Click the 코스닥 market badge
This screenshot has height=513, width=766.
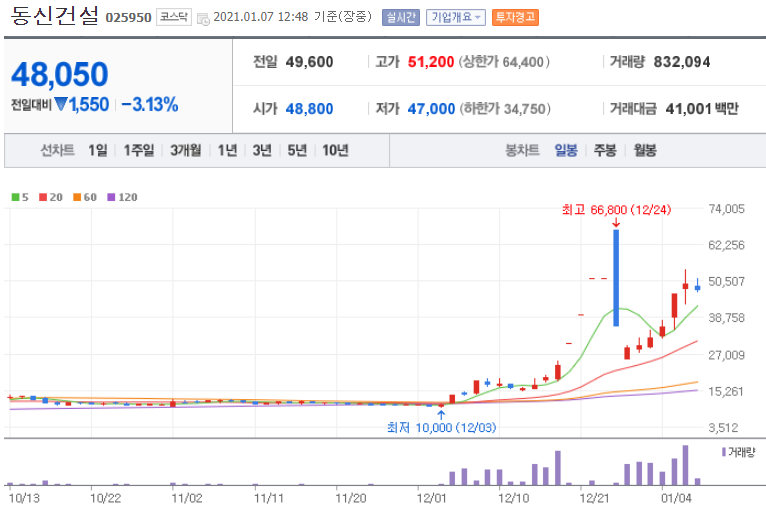tap(174, 17)
